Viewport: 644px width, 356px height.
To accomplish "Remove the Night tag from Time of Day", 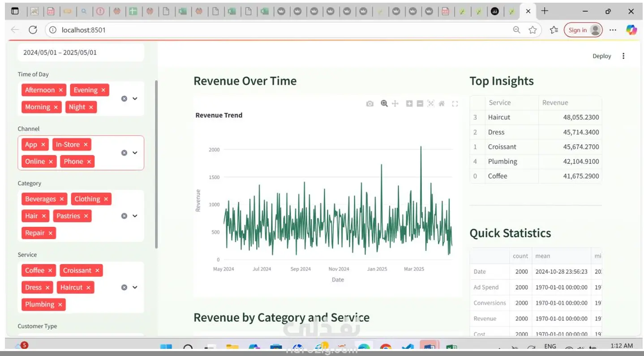I will click(91, 107).
